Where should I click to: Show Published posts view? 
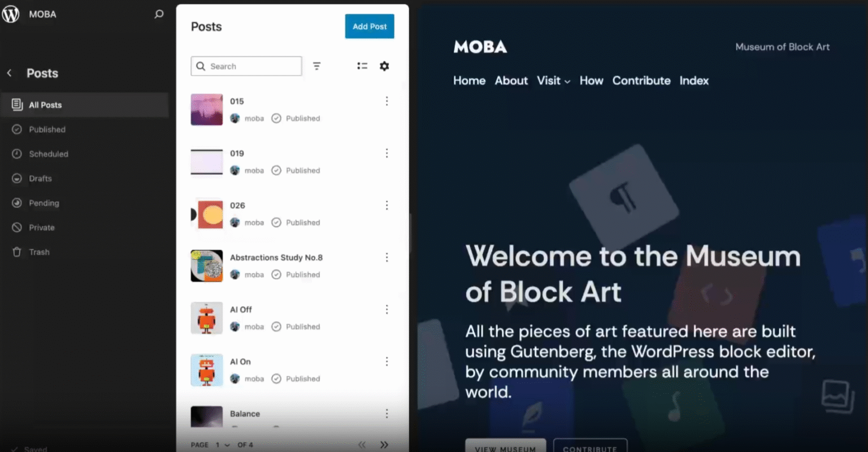(x=85, y=129)
